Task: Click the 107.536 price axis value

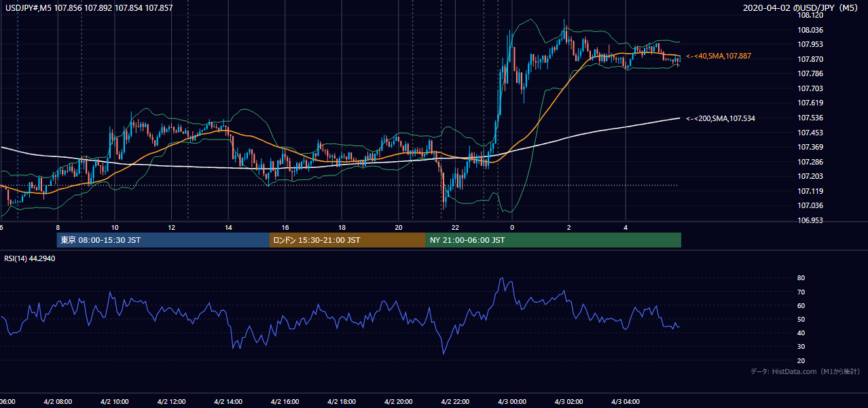Action: pyautogui.click(x=810, y=118)
